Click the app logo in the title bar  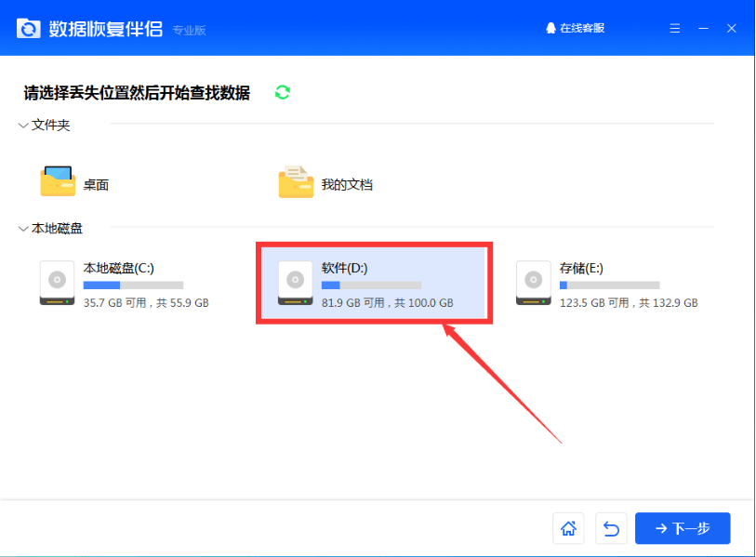29,29
